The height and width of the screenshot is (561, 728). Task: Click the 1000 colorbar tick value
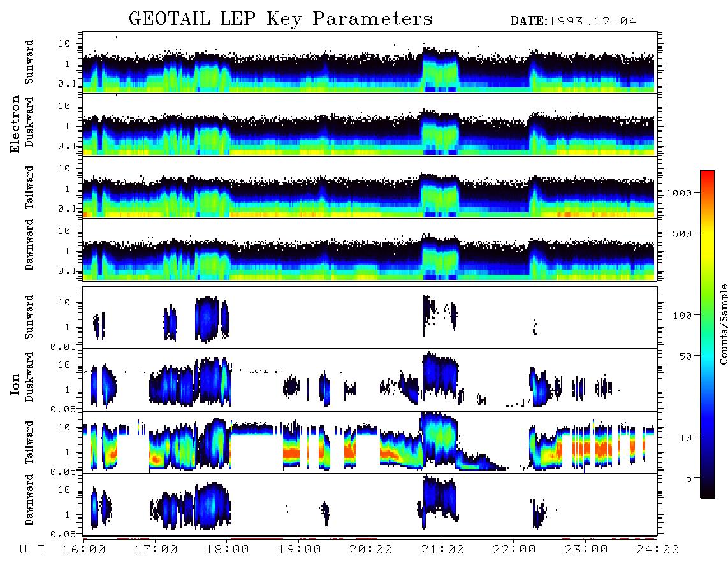click(x=680, y=193)
